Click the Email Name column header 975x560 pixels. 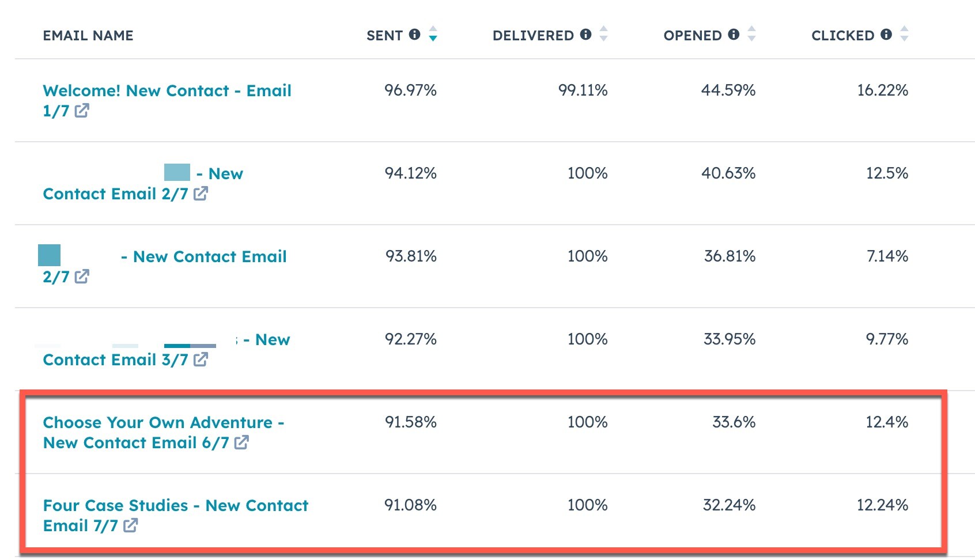pos(88,36)
